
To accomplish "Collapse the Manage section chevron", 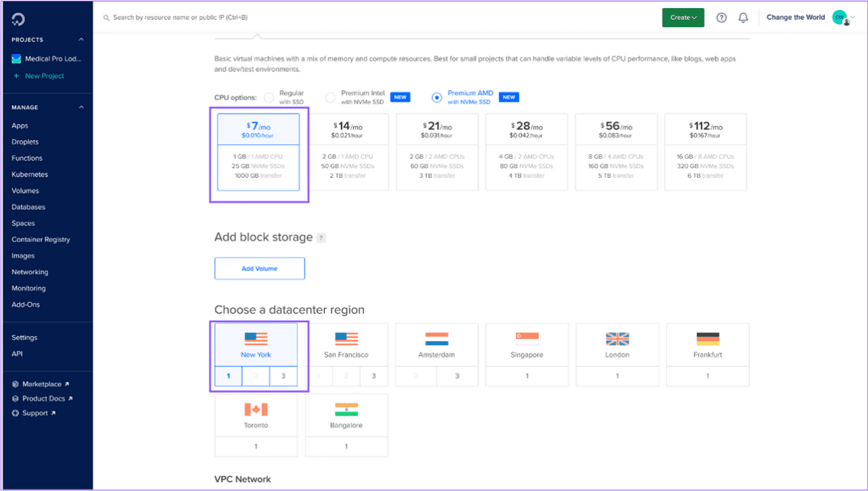I will tap(81, 107).
